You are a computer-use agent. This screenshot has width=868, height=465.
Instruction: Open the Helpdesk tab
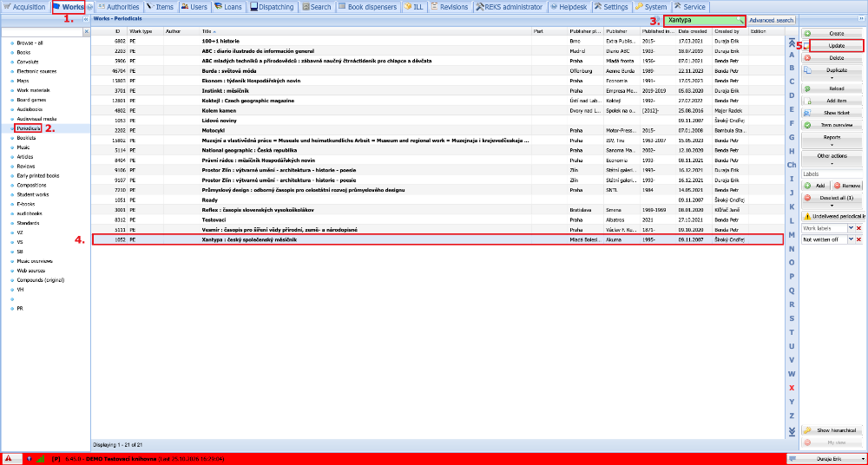pyautogui.click(x=570, y=7)
